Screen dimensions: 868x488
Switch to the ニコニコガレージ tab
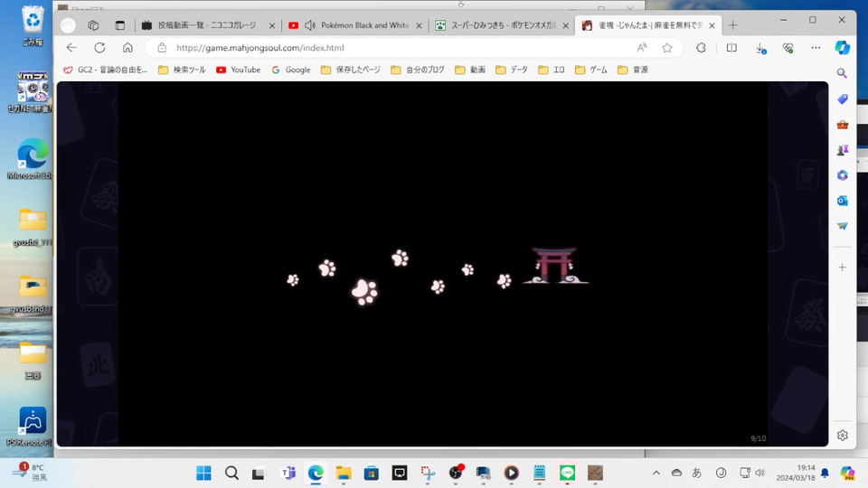(206, 25)
